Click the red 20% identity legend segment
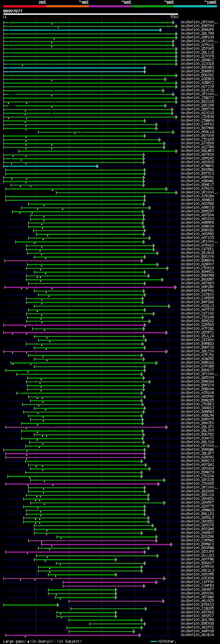 tap(24, 6)
